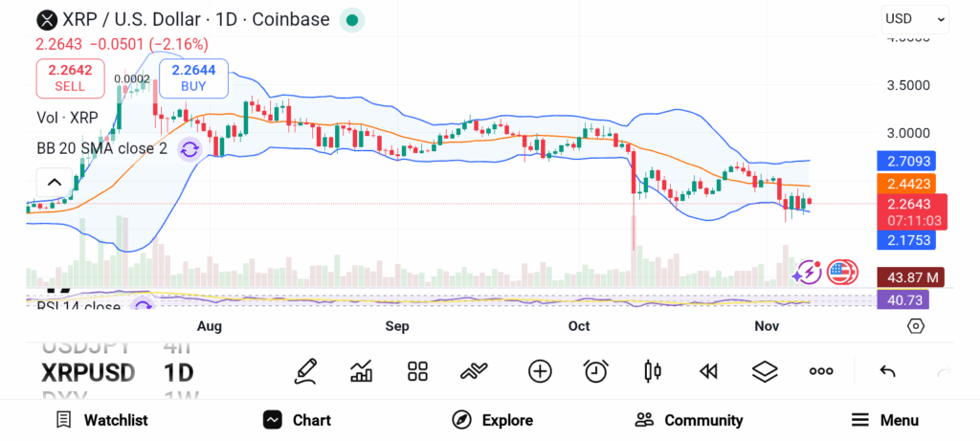
Task: Select the drawing pencil tool
Action: coord(306,371)
